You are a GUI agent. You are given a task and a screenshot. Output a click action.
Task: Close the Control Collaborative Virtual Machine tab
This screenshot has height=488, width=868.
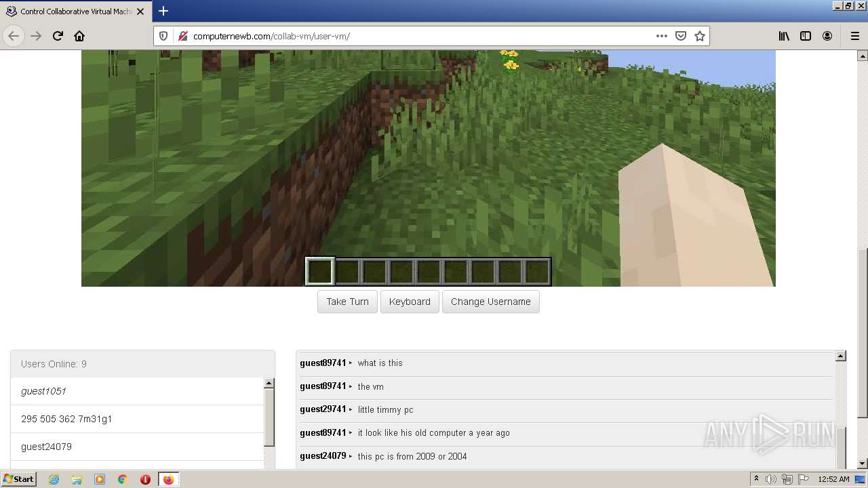pyautogui.click(x=140, y=12)
